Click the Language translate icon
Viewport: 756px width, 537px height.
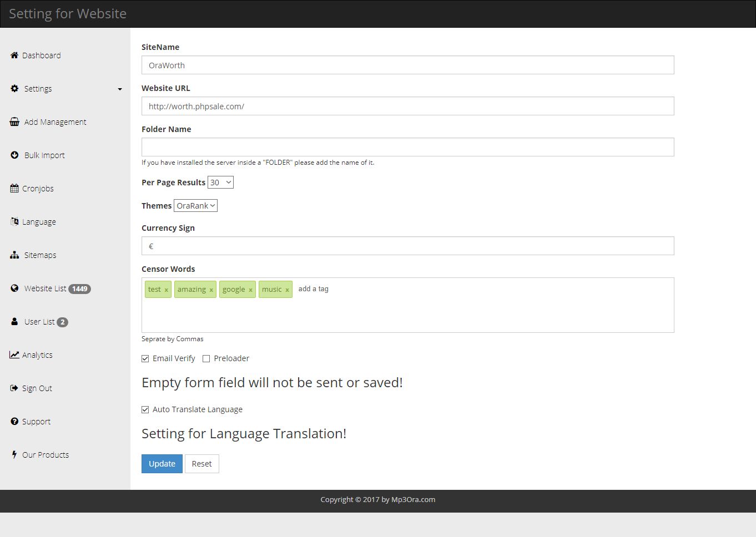(14, 222)
